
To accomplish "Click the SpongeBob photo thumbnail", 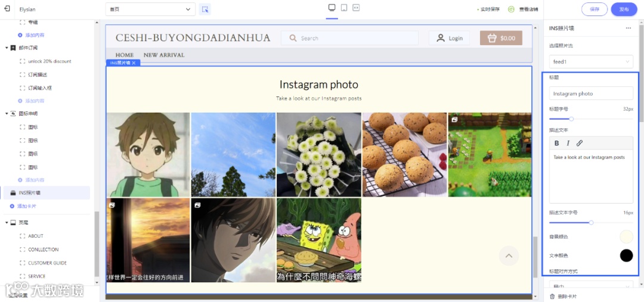I will 318,240.
